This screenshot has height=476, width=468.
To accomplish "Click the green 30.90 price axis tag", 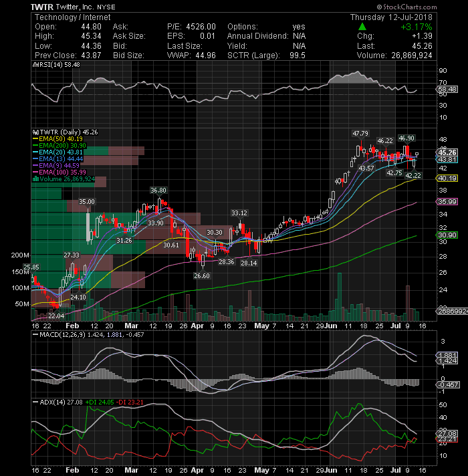I will tap(447, 235).
